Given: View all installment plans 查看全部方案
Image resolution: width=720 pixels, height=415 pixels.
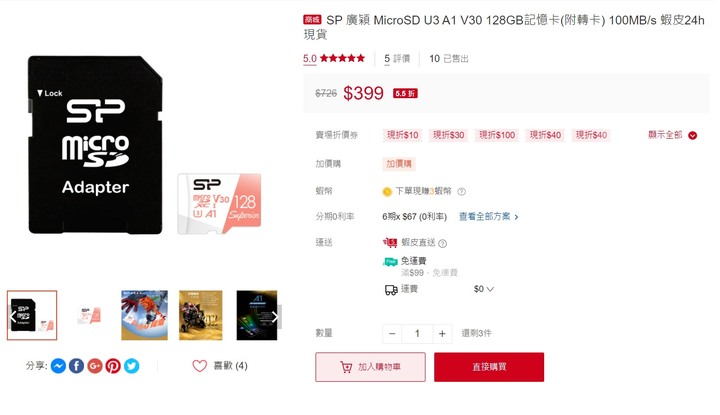Looking at the screenshot, I should coord(489,216).
